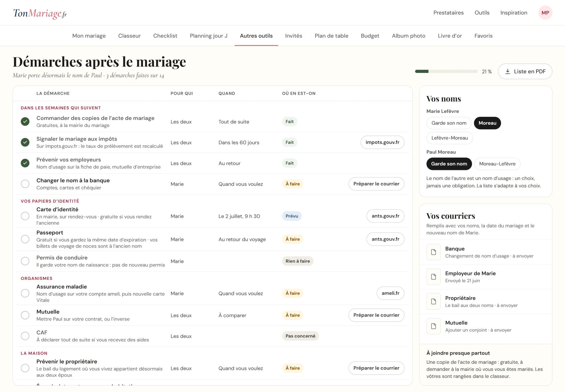Select 'Garde son nom' for Marie Lefèvre
Image resolution: width=565 pixels, height=392 pixels.
449,123
